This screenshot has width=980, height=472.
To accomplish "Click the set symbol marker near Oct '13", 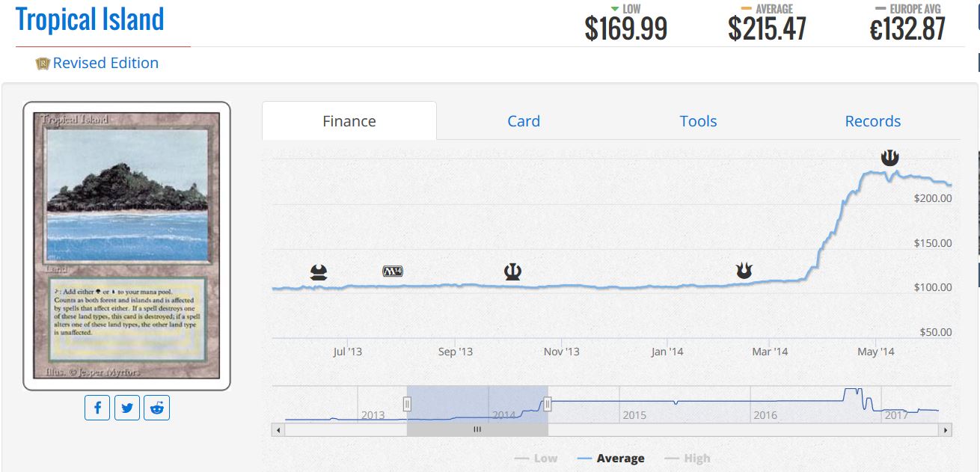I will tap(512, 272).
